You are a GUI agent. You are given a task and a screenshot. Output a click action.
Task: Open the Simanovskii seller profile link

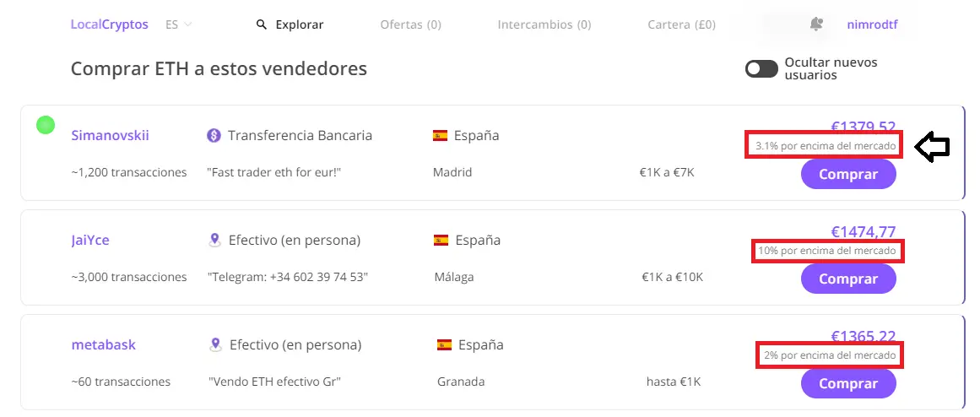(x=111, y=136)
